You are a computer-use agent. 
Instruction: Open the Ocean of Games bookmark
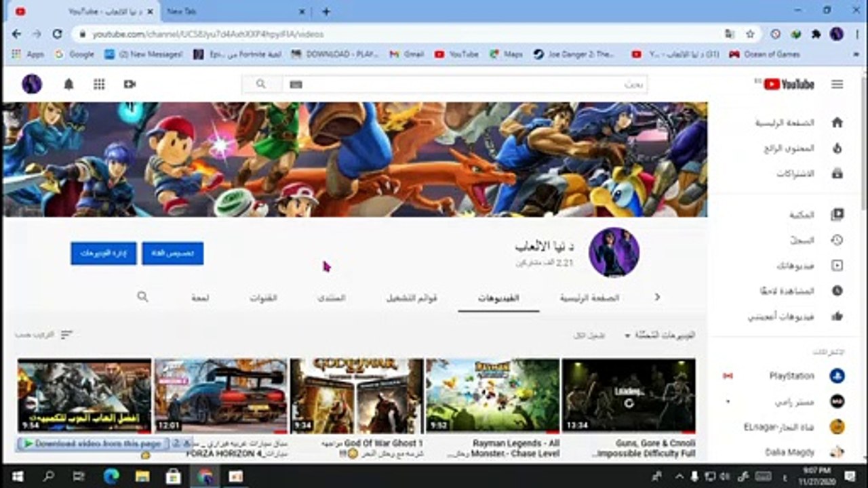coord(765,54)
